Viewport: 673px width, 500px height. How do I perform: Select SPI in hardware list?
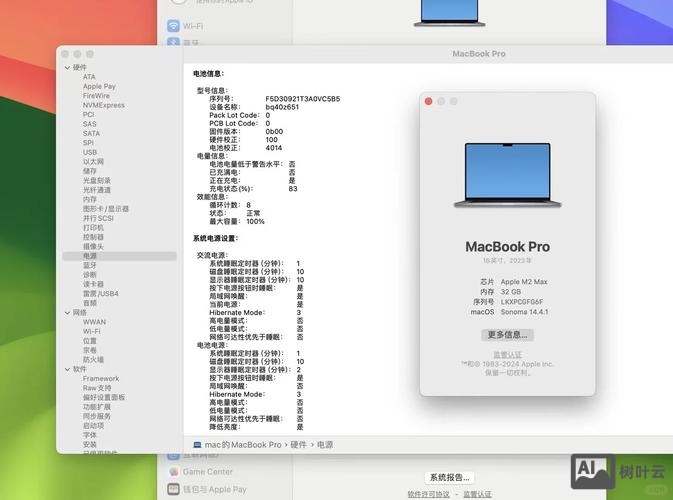[88, 143]
